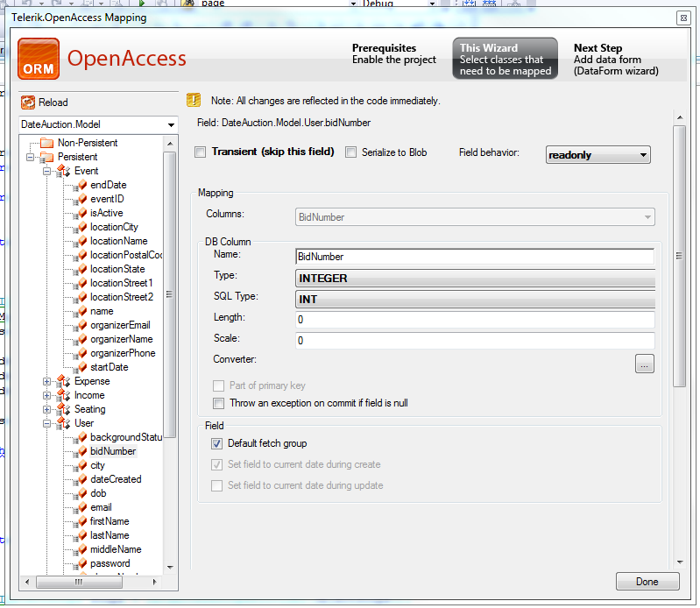Expand the Income tree node

tap(47, 395)
